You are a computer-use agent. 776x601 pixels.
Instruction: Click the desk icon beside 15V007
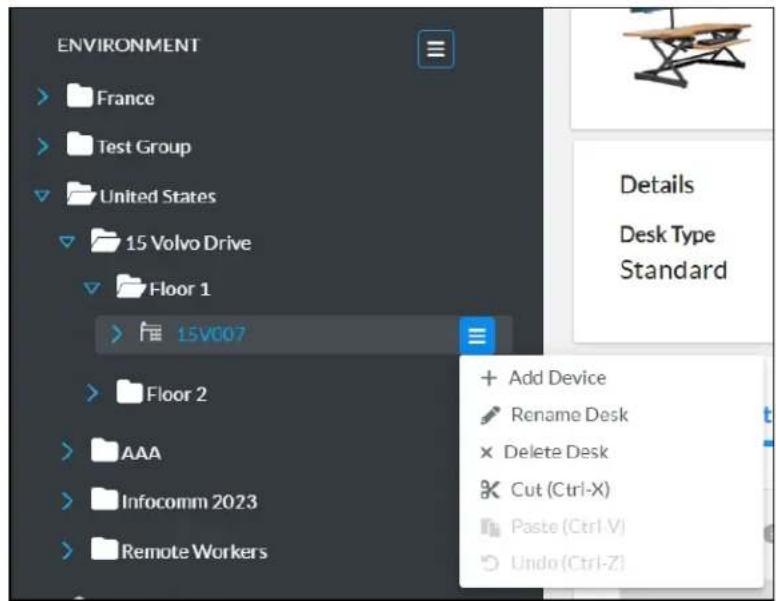coord(150,332)
